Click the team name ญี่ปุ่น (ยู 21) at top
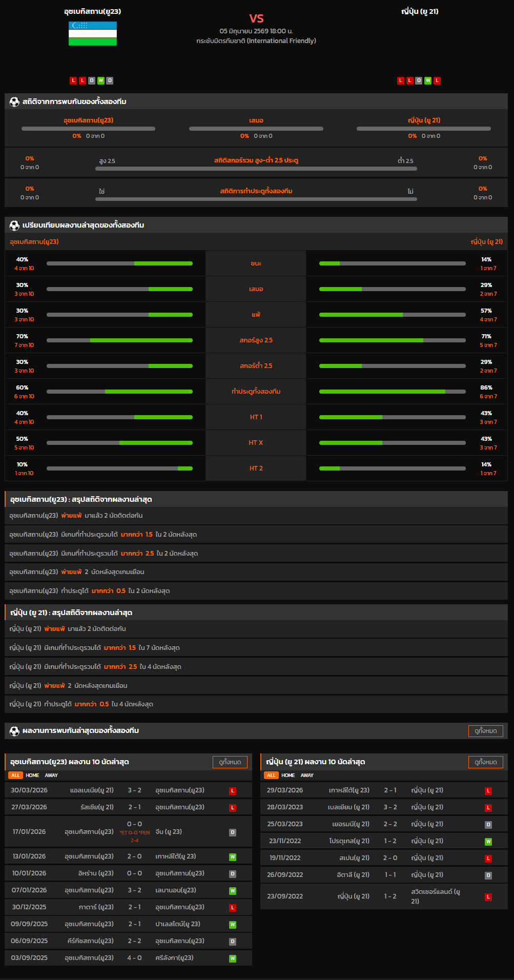514x980 pixels. tap(420, 11)
